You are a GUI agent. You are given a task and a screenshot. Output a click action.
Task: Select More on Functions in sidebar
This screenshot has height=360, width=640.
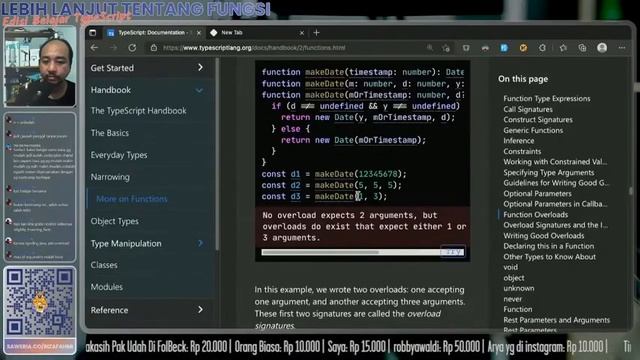tap(132, 199)
